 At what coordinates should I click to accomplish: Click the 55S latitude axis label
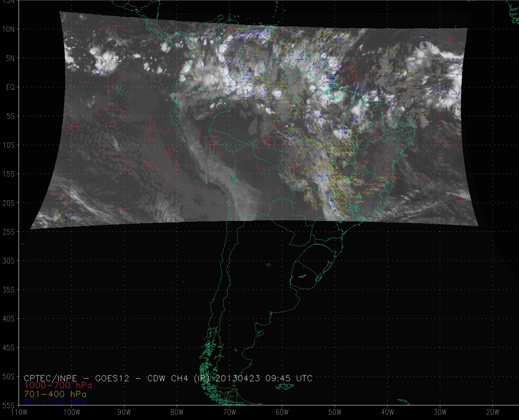point(9,405)
